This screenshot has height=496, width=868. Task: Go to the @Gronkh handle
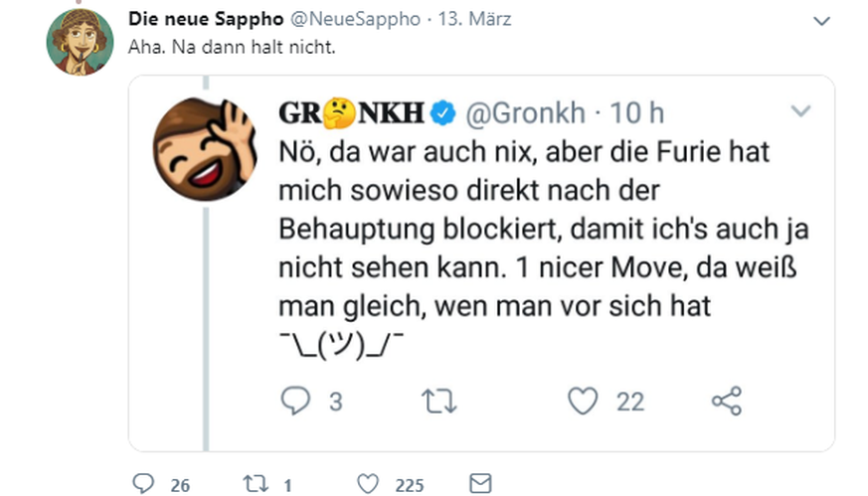click(x=525, y=115)
